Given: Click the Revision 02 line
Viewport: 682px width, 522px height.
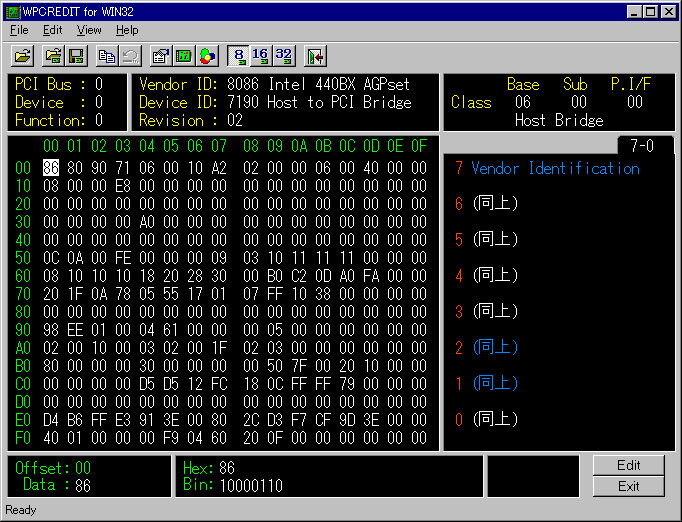Looking at the screenshot, I should click(x=191, y=120).
